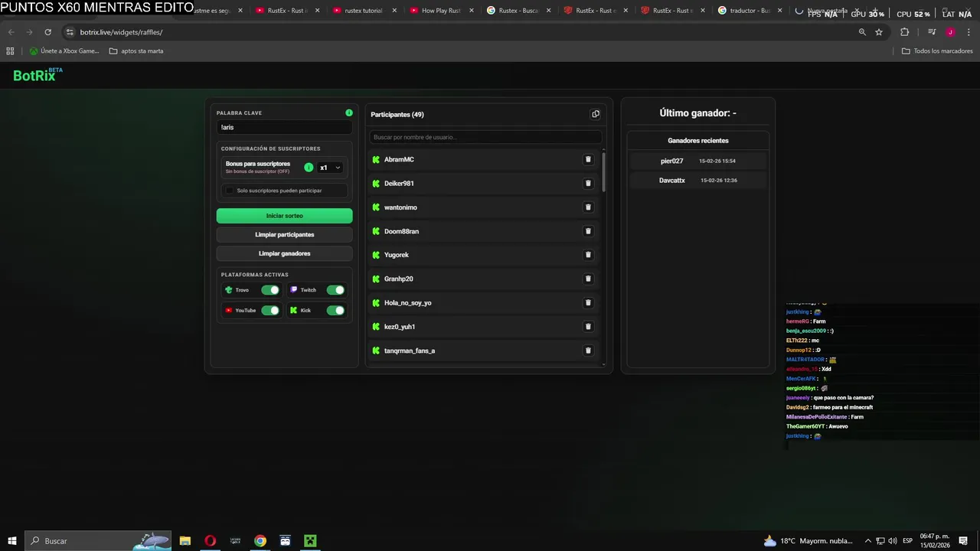The height and width of the screenshot is (551, 980).
Task: Click 'Limpiar participantes' button
Action: 285,235
